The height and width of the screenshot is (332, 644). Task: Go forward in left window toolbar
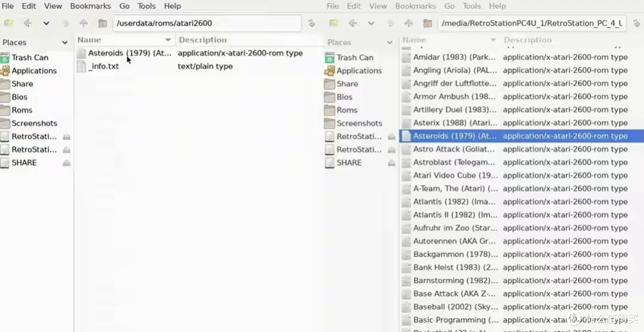(66, 23)
